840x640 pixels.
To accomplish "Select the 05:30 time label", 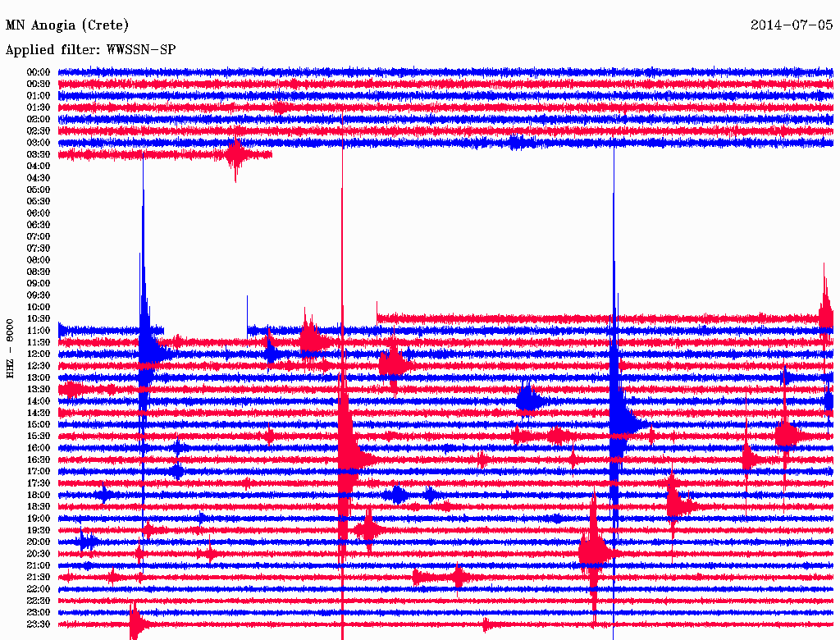I will coord(38,202).
